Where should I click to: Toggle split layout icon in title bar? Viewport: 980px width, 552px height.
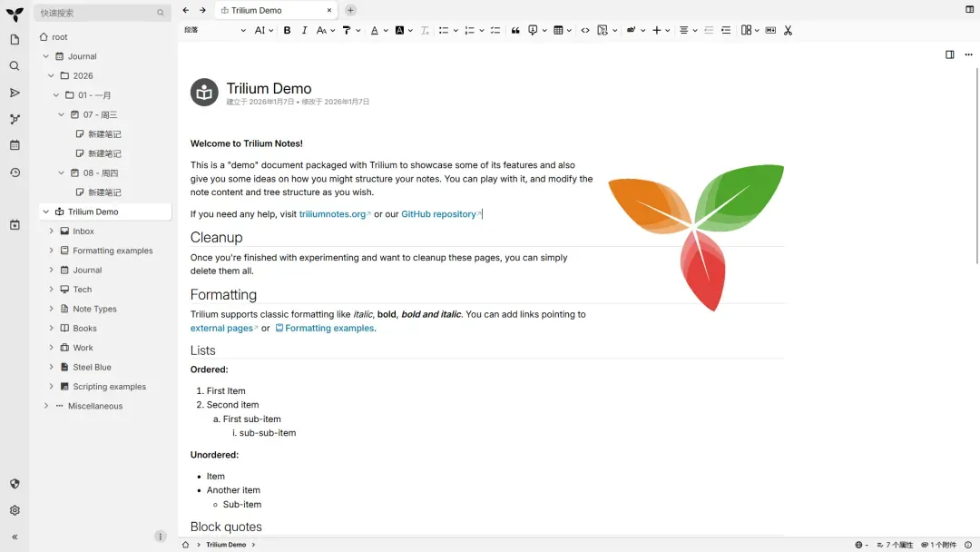[x=969, y=9]
